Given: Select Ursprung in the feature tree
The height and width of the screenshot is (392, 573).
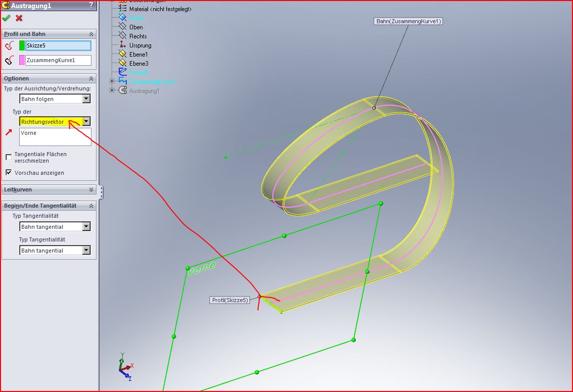Looking at the screenshot, I should tap(140, 45).
